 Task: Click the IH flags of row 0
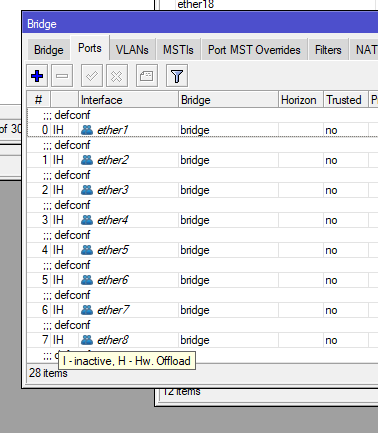tap(58, 130)
